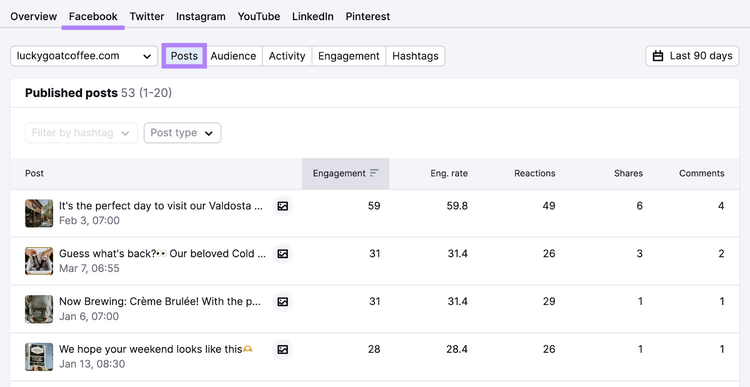This screenshot has height=387, width=750.
Task: Sort by the Engagement column header
Action: [345, 173]
